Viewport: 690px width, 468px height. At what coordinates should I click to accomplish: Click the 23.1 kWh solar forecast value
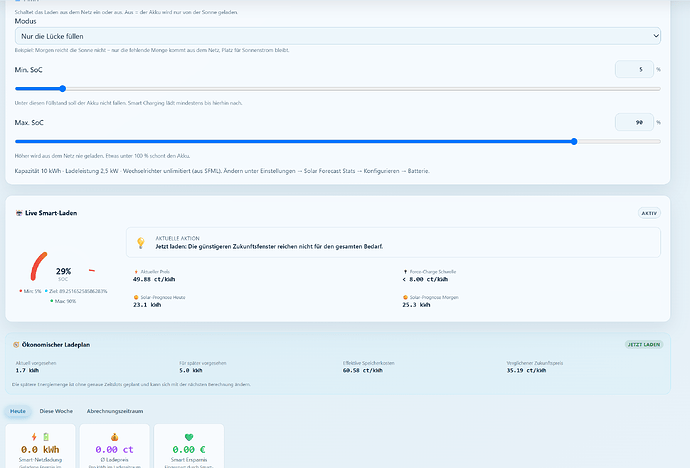click(147, 305)
